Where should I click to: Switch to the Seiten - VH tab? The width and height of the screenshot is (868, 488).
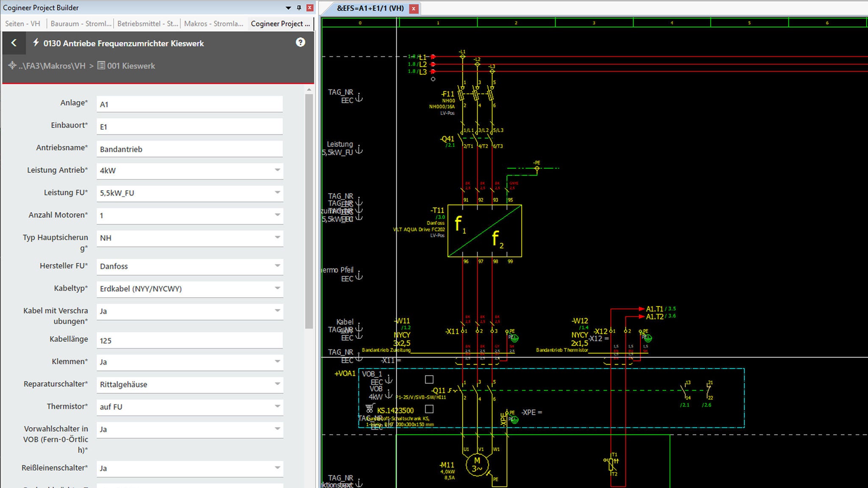pos(22,24)
